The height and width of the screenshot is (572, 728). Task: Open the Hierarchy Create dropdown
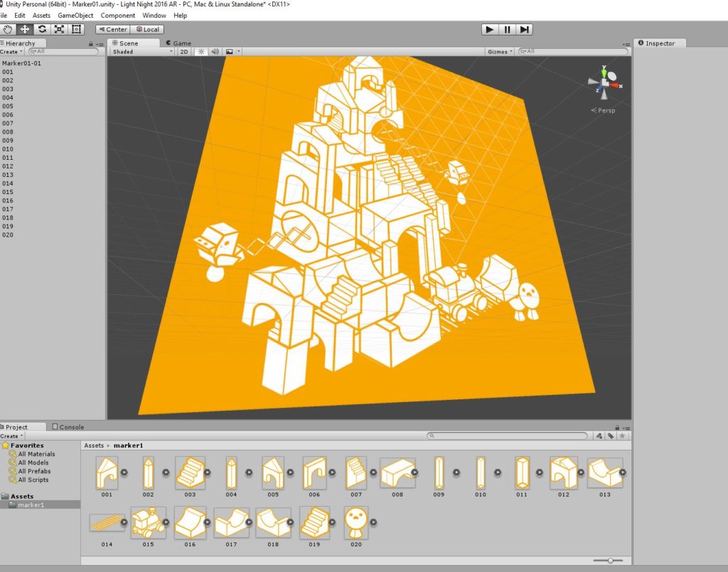pyautogui.click(x=11, y=51)
